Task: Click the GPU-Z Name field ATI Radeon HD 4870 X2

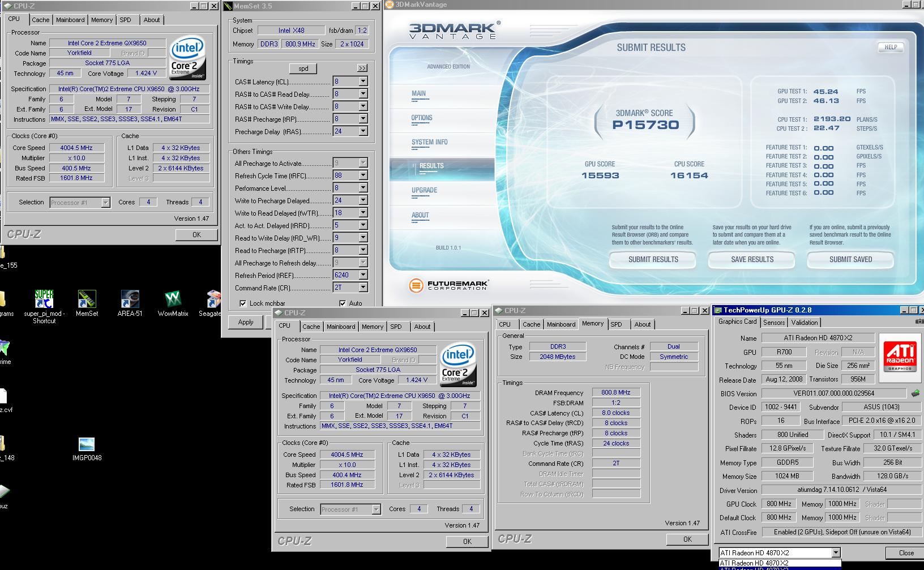Action: (818, 338)
